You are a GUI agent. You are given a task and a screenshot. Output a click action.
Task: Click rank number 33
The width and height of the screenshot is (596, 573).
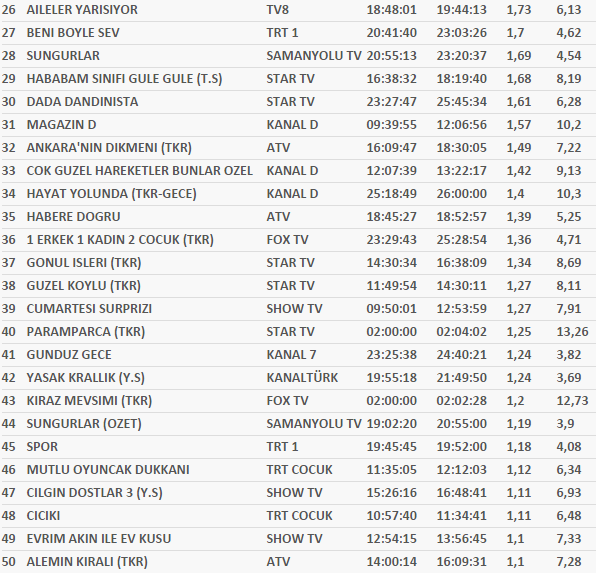[x=8, y=171]
